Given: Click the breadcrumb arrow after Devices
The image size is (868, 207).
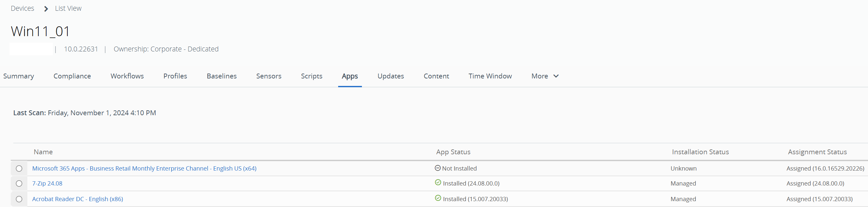Looking at the screenshot, I should coord(46,9).
